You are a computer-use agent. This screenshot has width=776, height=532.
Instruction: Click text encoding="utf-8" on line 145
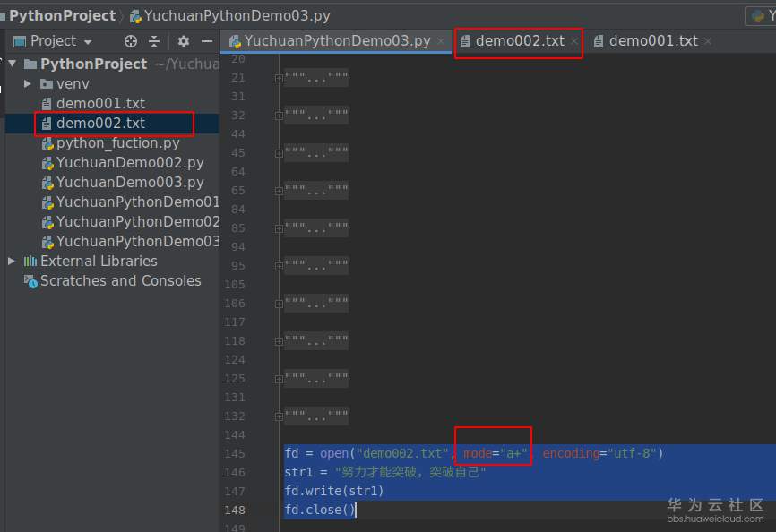coord(599,453)
